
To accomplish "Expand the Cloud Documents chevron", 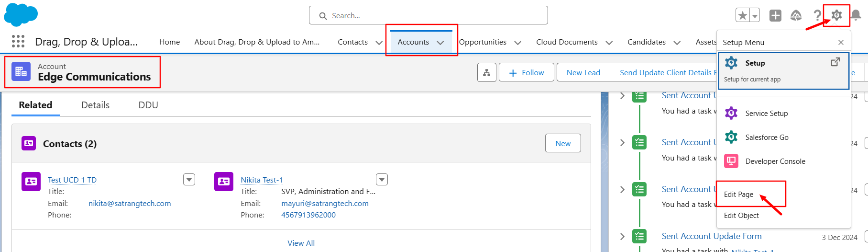I will 609,43.
